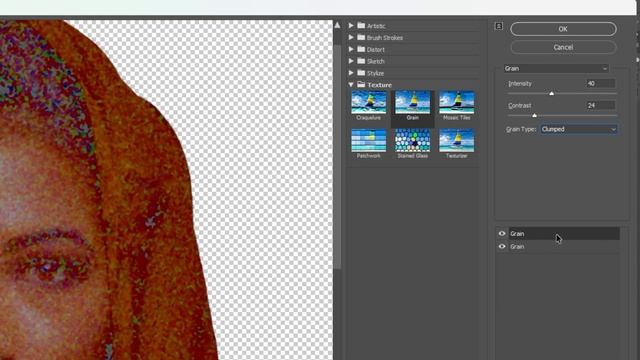Hide the top Grain effect layer
The height and width of the screenshot is (360, 640).
coord(502,233)
